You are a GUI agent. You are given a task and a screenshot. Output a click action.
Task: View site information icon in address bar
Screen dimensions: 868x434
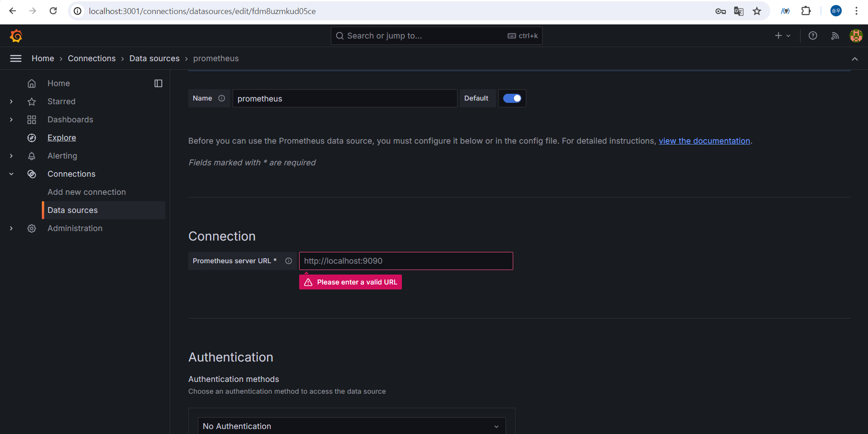78,11
